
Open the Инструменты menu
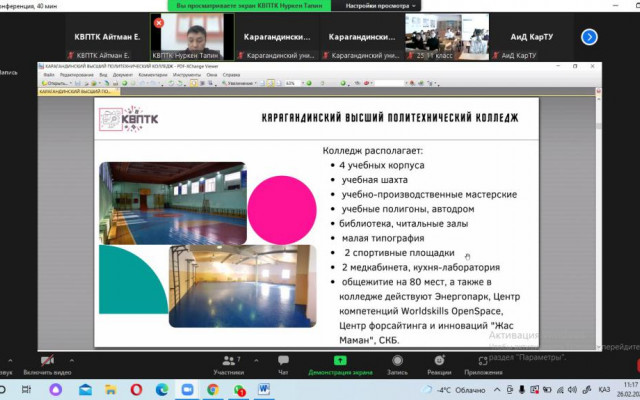[187, 75]
